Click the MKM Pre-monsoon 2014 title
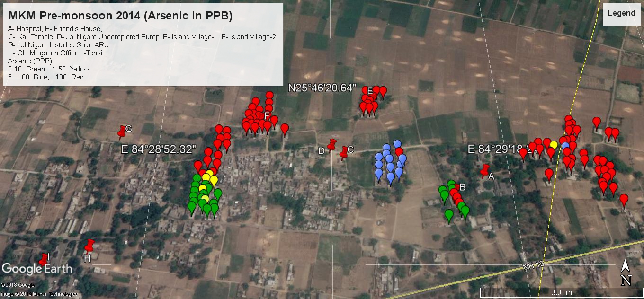The height and width of the screenshot is (299, 644). tap(120, 16)
